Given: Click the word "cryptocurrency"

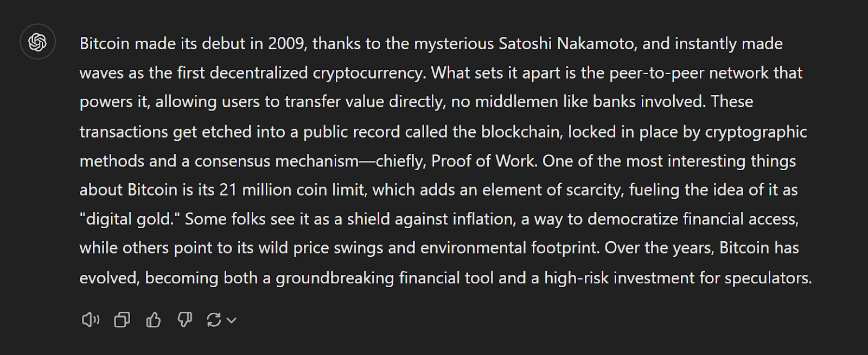Looking at the screenshot, I should (x=369, y=73).
